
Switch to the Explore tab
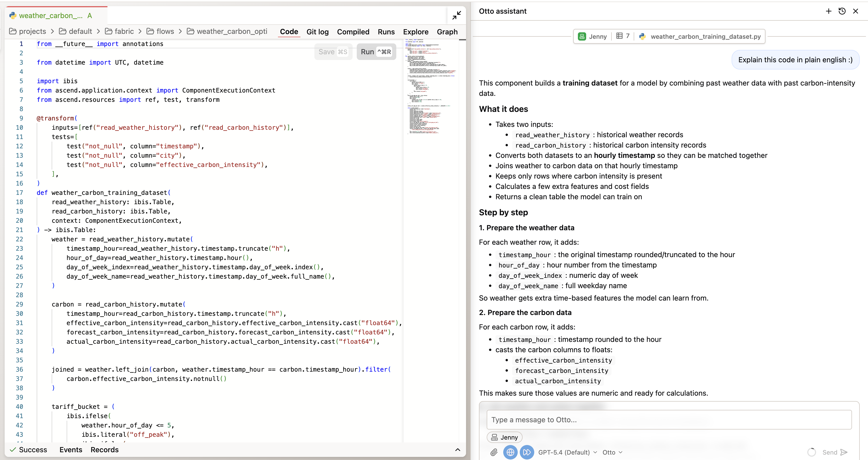click(416, 32)
